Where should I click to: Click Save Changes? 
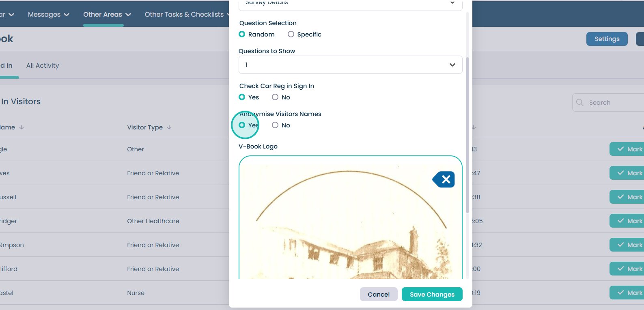coord(432,295)
